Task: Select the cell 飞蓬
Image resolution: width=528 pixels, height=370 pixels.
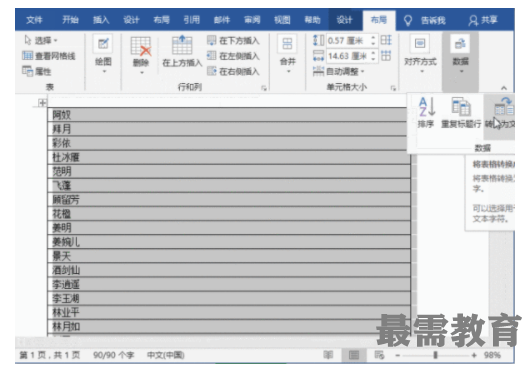Action: pos(229,186)
